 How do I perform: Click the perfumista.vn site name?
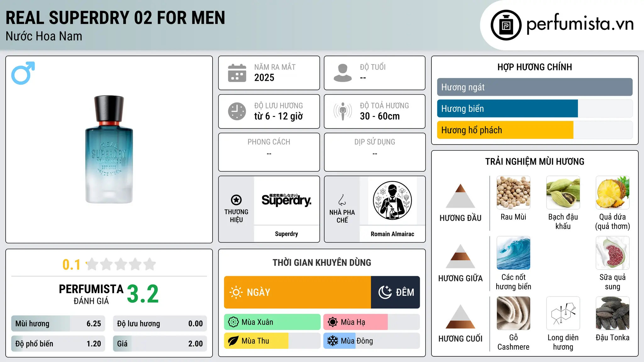(x=580, y=24)
